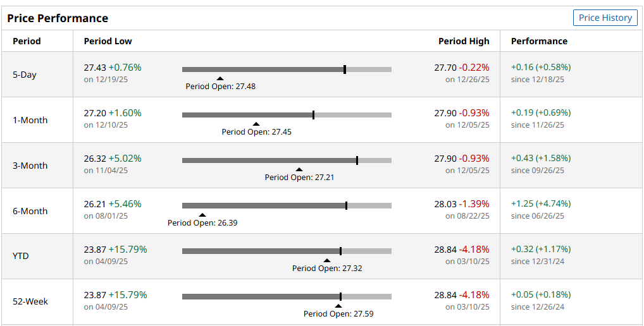The height and width of the screenshot is (326, 644).
Task: Click the 6-Month period high value 28.03
Action: coord(445,204)
